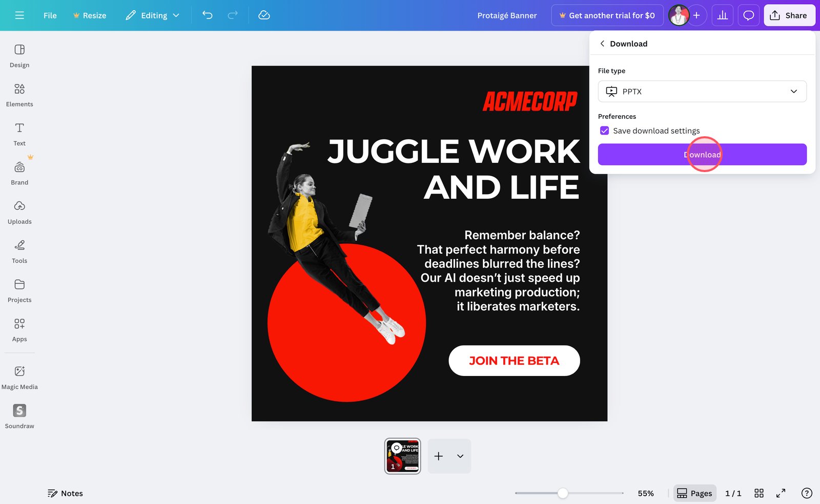Open the File menu
The width and height of the screenshot is (820, 504).
coord(50,15)
